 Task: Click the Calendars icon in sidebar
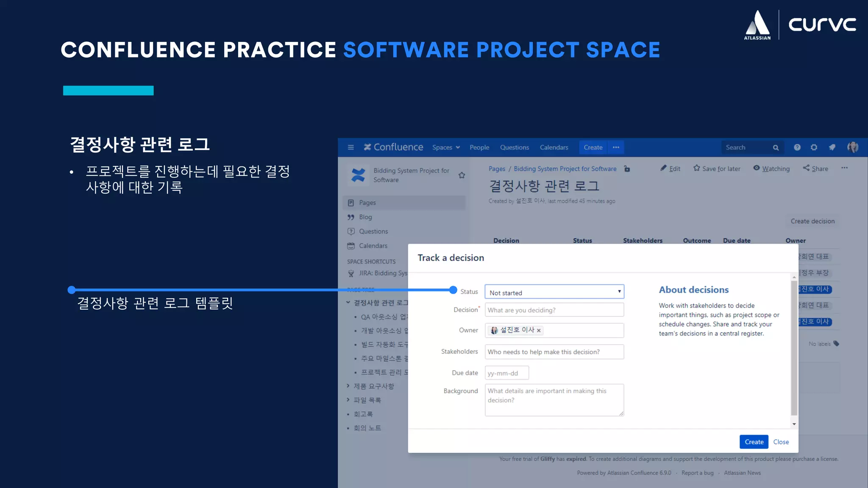pyautogui.click(x=351, y=246)
